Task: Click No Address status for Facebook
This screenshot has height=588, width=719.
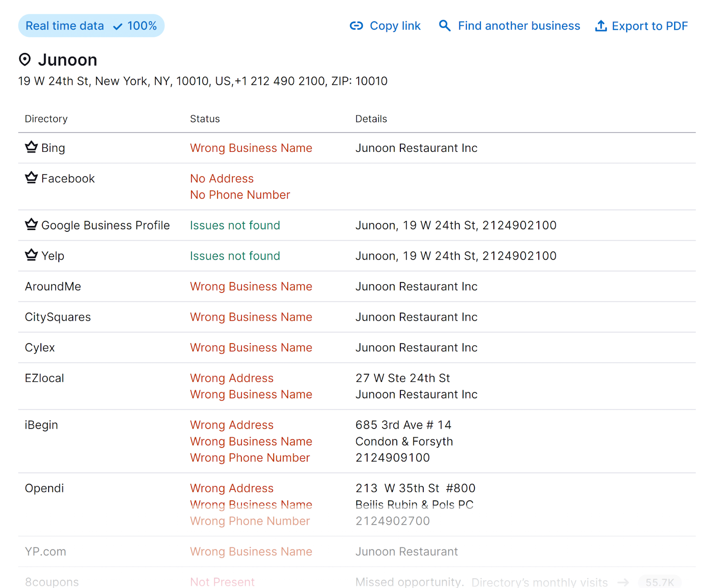Action: click(x=222, y=178)
